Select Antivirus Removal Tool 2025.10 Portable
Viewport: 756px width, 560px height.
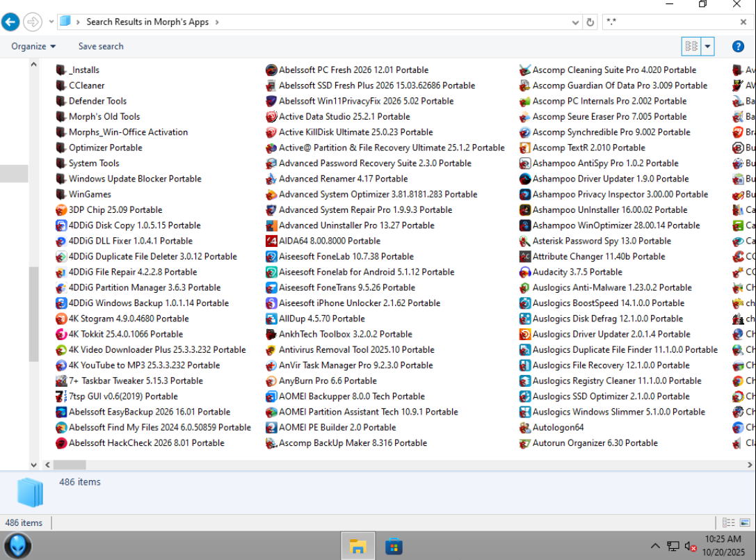tap(350, 350)
